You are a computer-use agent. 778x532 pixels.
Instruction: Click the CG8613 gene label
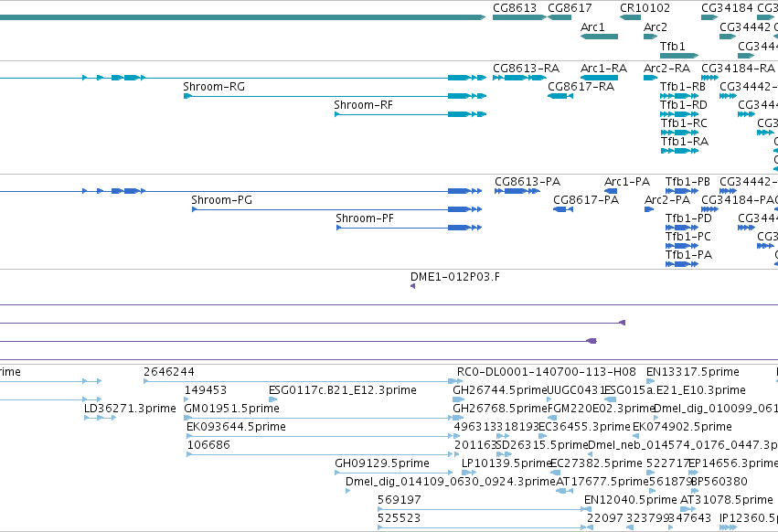point(515,8)
